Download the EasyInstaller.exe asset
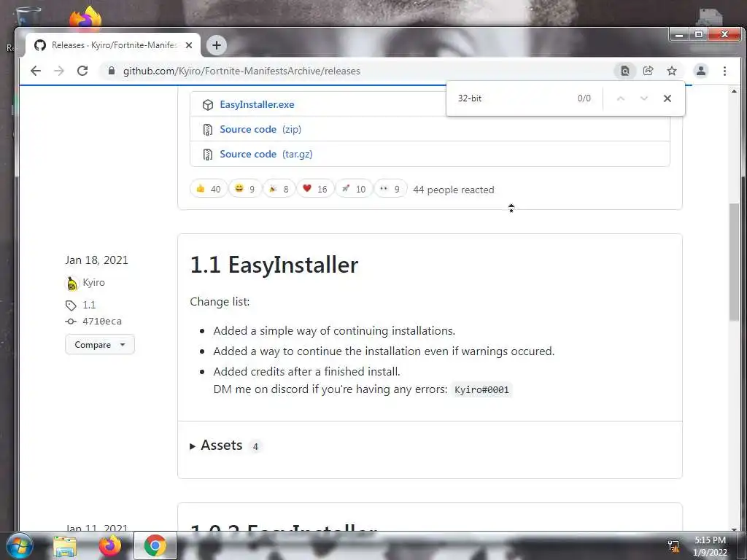Image resolution: width=747 pixels, height=560 pixels. [257, 105]
